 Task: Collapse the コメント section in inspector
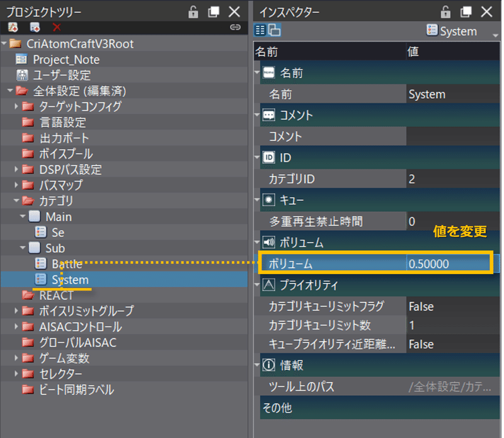click(257, 115)
